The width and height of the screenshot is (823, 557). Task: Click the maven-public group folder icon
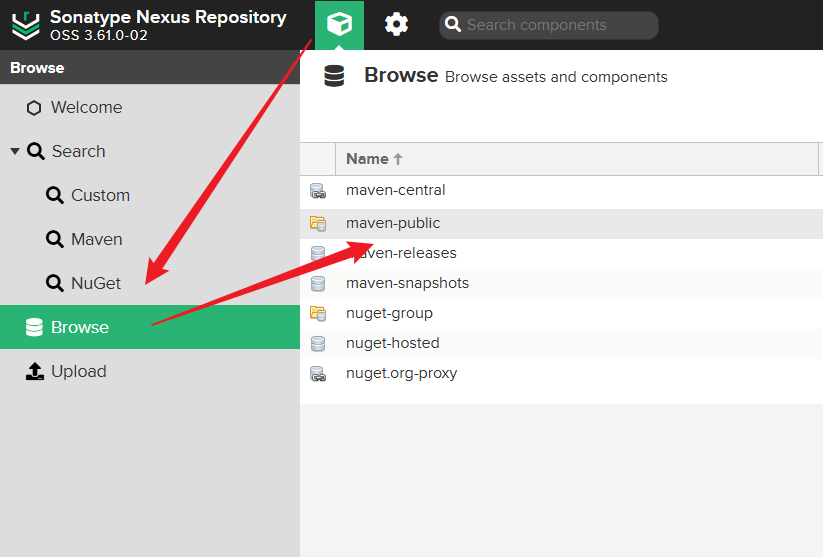[x=318, y=223]
